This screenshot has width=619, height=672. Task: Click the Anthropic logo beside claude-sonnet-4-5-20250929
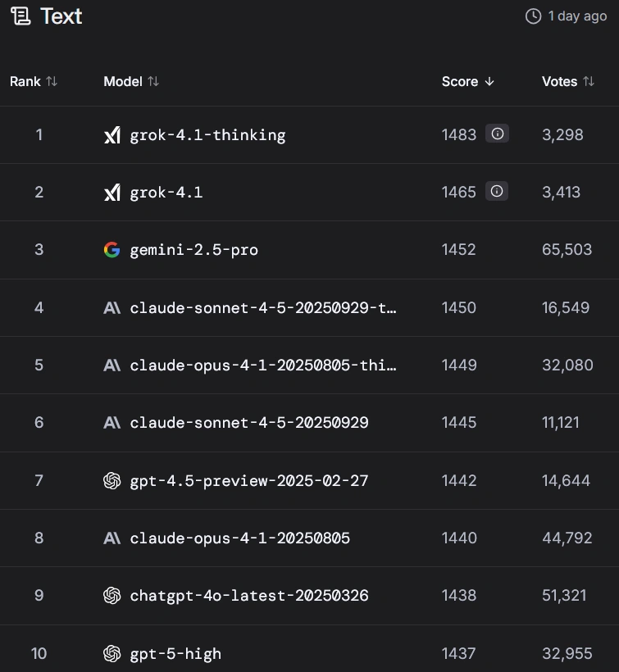coord(112,423)
